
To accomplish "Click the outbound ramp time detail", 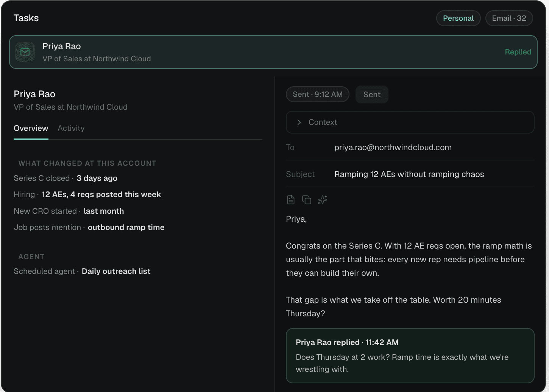I will (126, 227).
